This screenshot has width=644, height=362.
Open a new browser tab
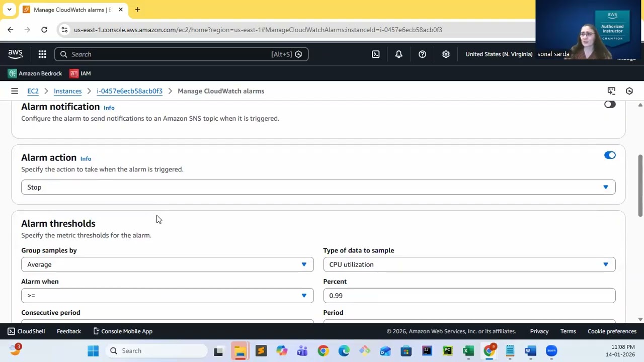point(137,10)
